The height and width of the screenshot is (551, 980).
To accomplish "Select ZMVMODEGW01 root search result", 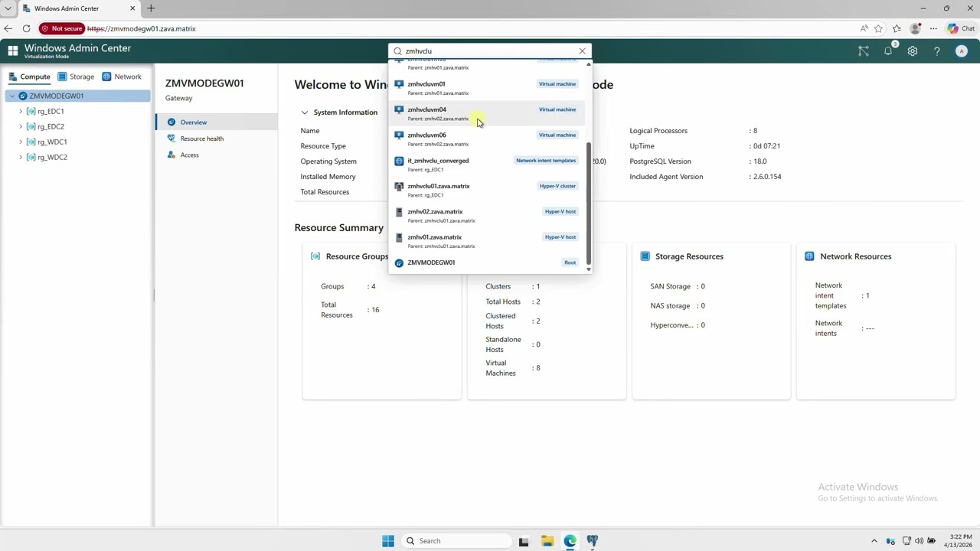I will pos(488,262).
